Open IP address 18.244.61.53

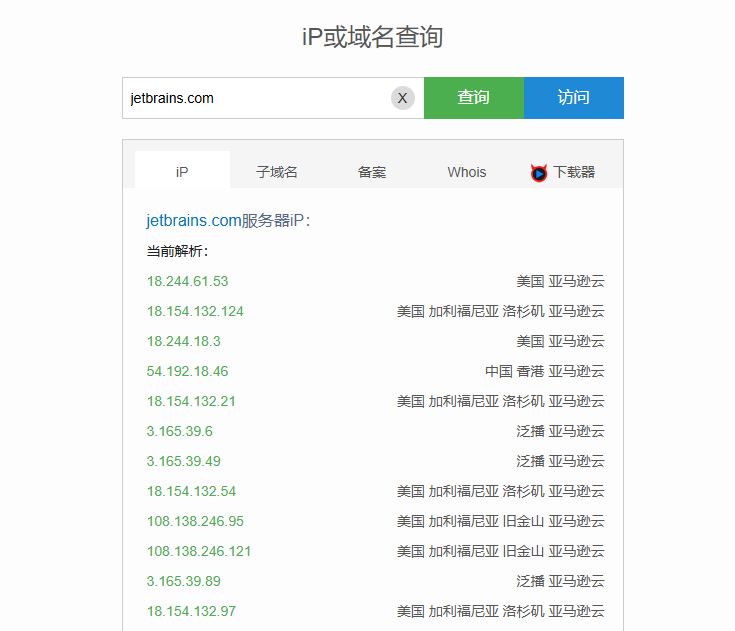188,281
